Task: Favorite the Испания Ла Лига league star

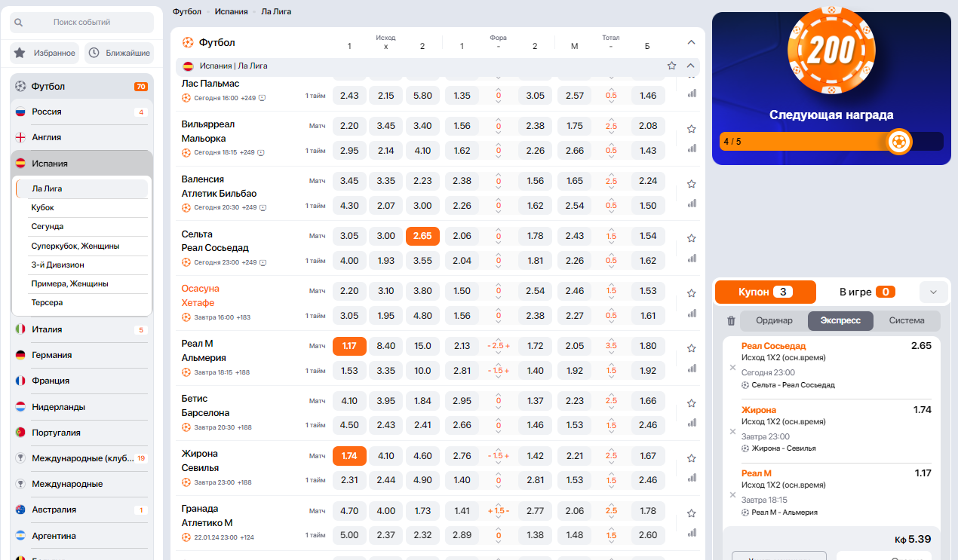Action: click(x=671, y=66)
